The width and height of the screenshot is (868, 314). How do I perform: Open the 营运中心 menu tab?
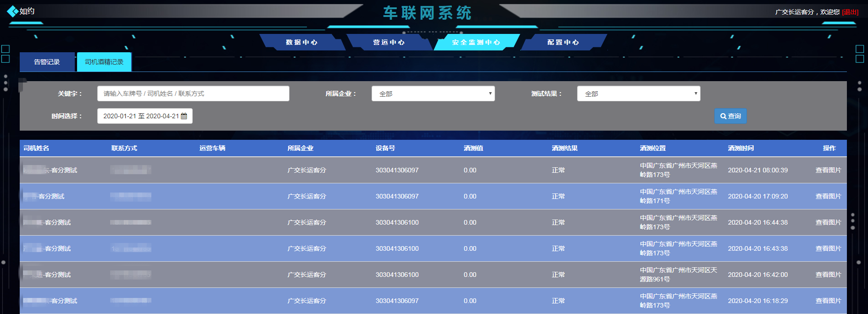click(389, 42)
